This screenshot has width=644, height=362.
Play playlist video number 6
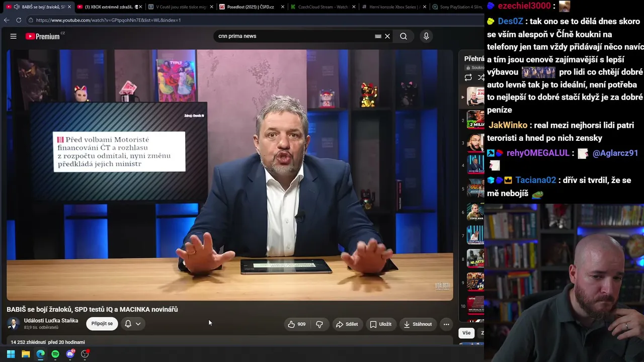(475, 212)
